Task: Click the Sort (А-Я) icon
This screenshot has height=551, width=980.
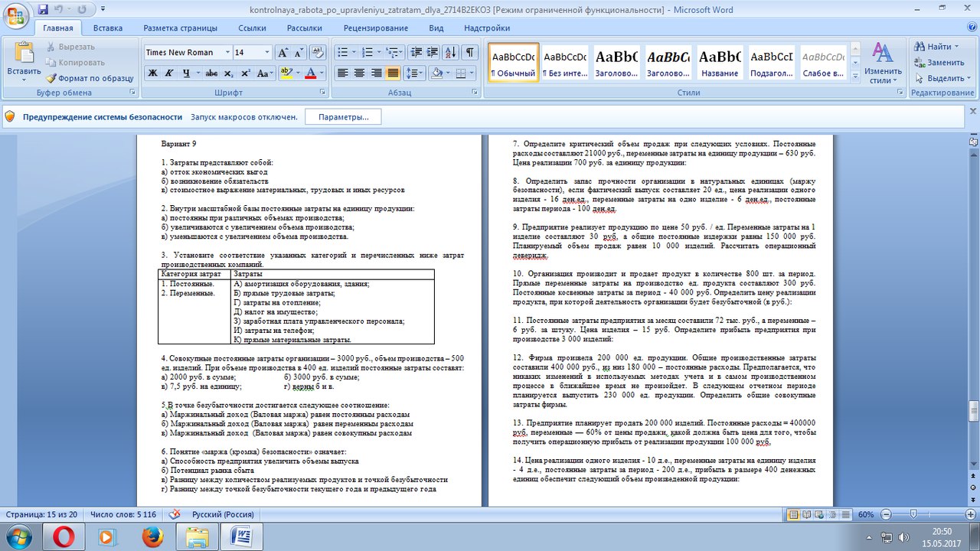Action: tap(450, 52)
